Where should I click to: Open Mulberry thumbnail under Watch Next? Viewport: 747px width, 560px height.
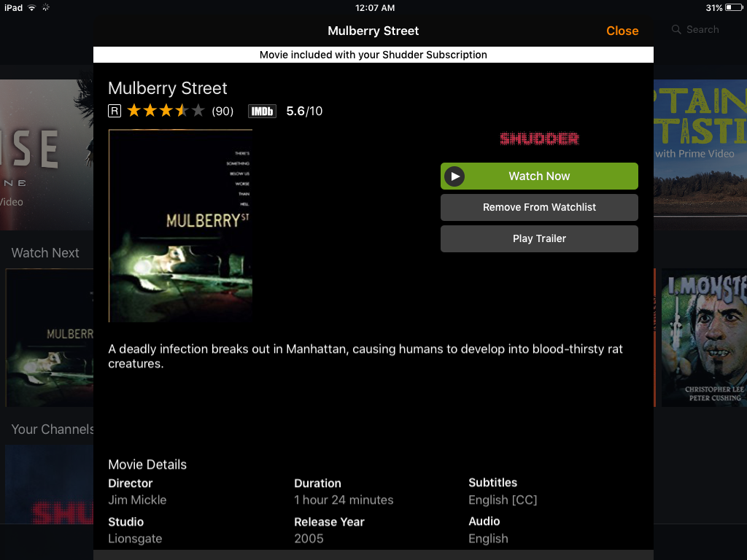click(x=50, y=337)
